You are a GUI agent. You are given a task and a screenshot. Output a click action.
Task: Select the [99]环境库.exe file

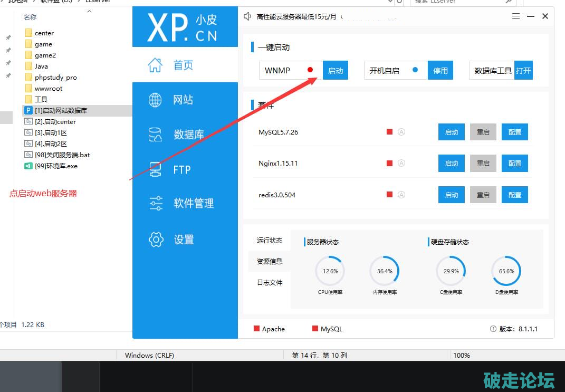click(56, 166)
